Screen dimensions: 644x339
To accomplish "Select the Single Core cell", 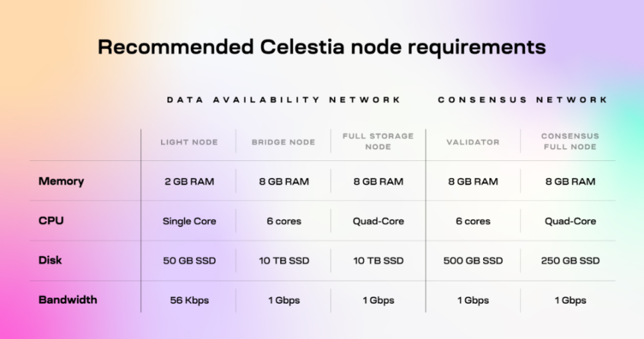I will [x=189, y=221].
